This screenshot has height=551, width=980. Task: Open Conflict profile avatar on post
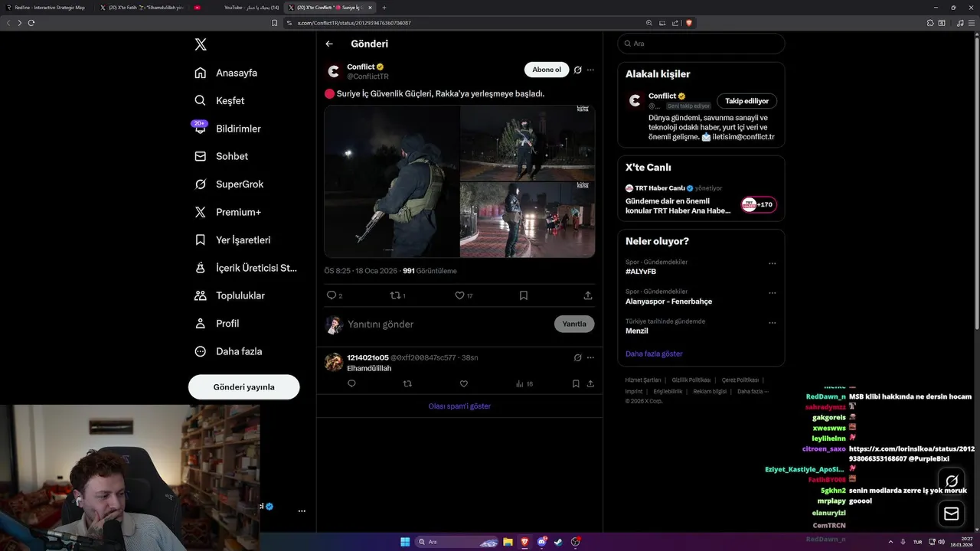tap(333, 71)
